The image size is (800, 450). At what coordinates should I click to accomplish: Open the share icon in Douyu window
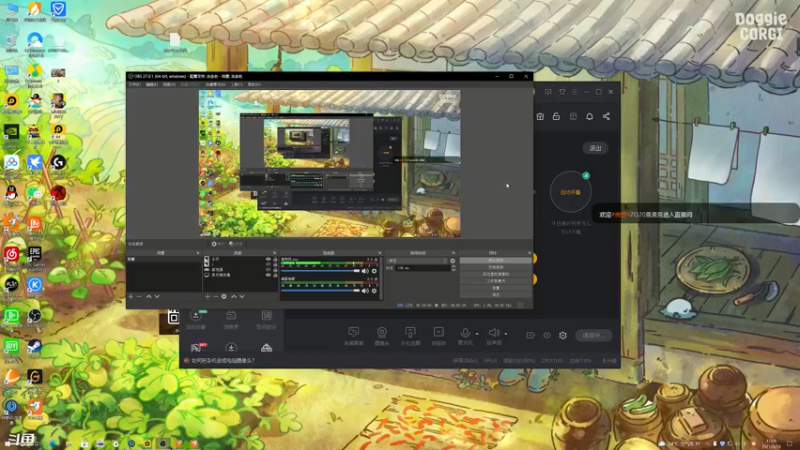pos(606,116)
